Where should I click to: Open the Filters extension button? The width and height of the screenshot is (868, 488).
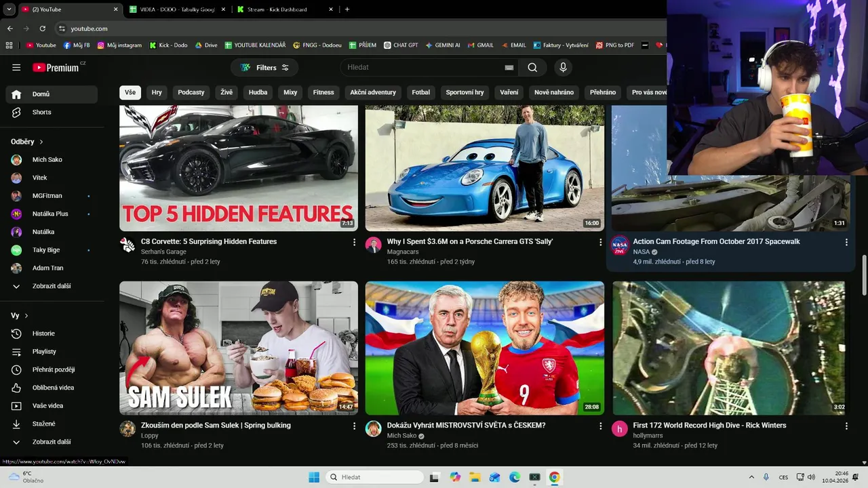click(x=264, y=68)
